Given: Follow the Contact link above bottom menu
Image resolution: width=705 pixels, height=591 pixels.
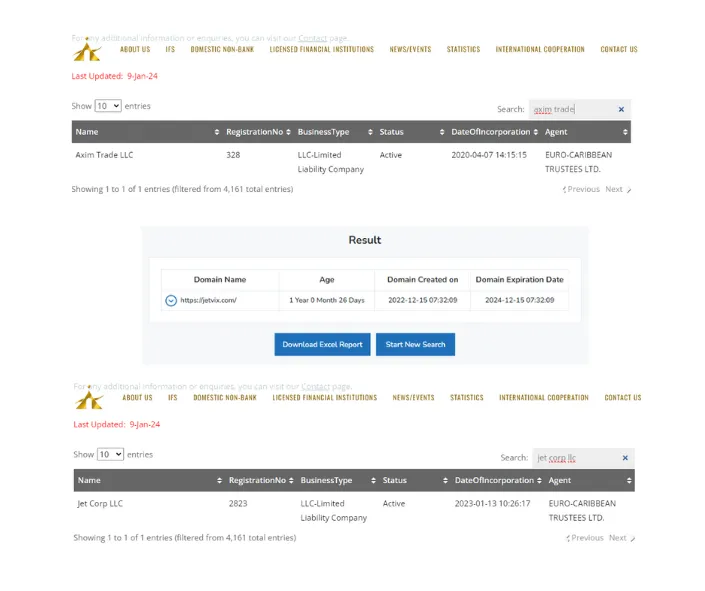Looking at the screenshot, I should click(316, 386).
